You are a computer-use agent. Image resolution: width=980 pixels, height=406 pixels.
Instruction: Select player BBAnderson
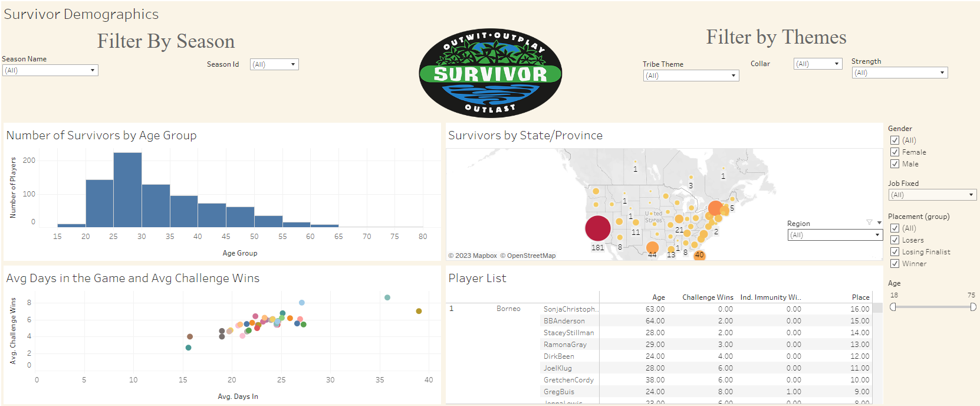564,321
